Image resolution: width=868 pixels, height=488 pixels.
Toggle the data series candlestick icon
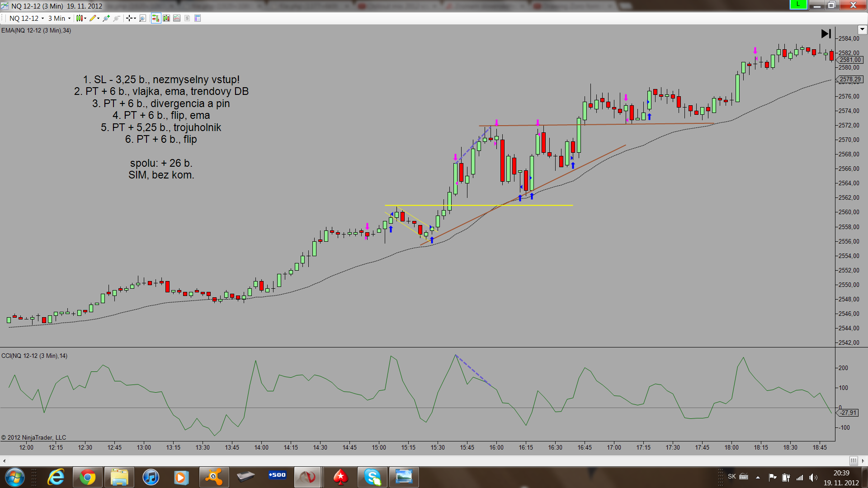(x=166, y=18)
